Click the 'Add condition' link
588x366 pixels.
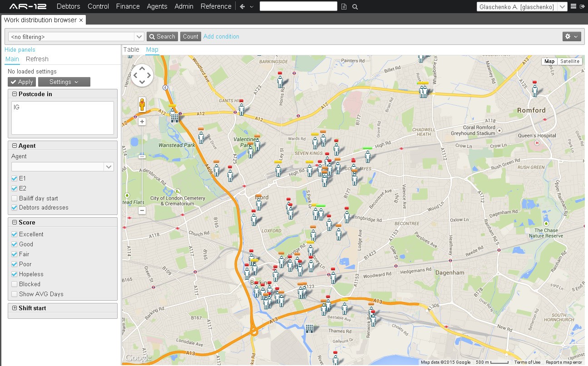[221, 37]
